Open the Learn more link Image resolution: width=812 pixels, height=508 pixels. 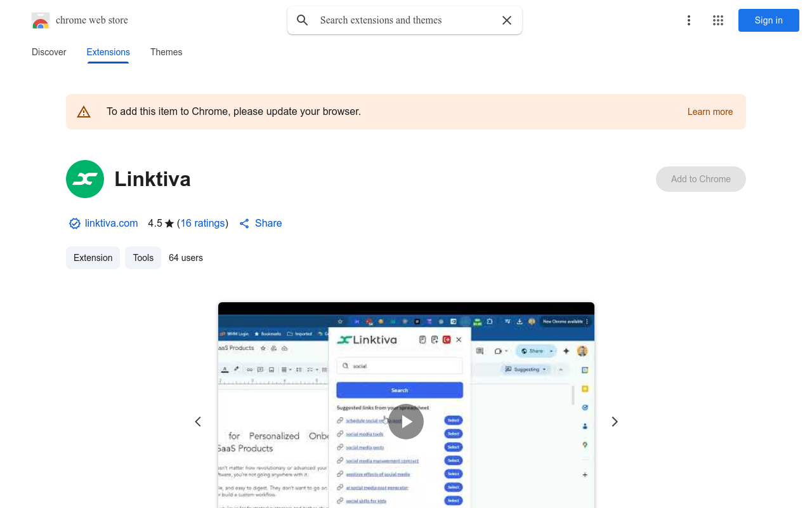tap(710, 112)
